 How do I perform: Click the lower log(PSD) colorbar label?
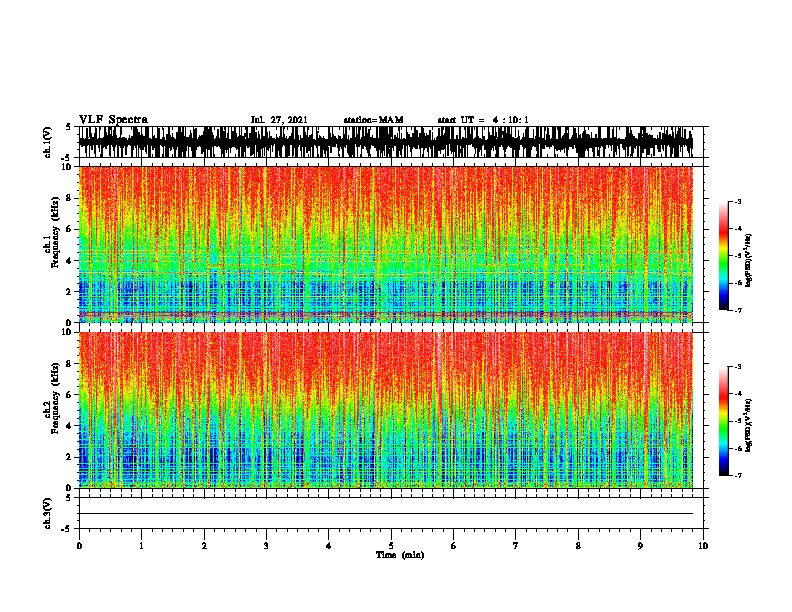(x=748, y=426)
